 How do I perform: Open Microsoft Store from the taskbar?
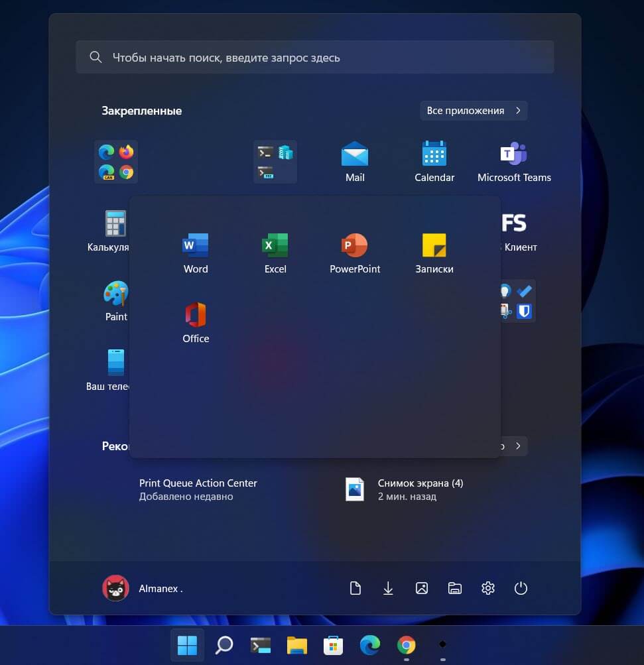point(333,645)
